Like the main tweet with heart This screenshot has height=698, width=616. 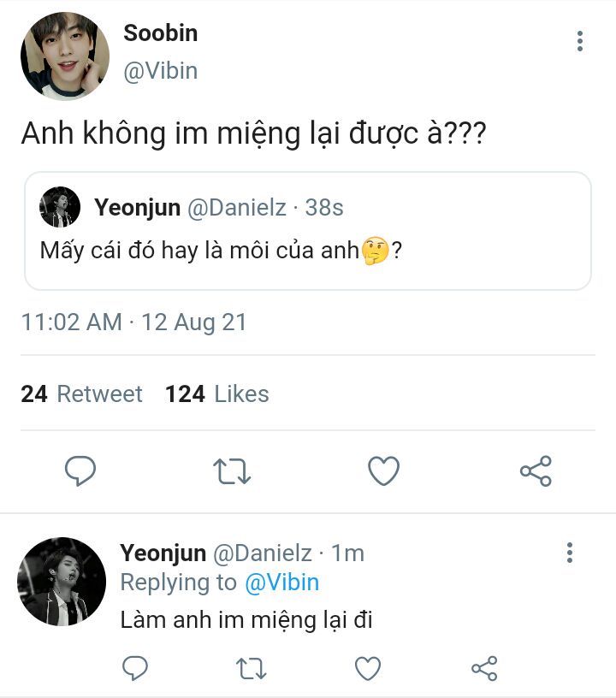[383, 470]
